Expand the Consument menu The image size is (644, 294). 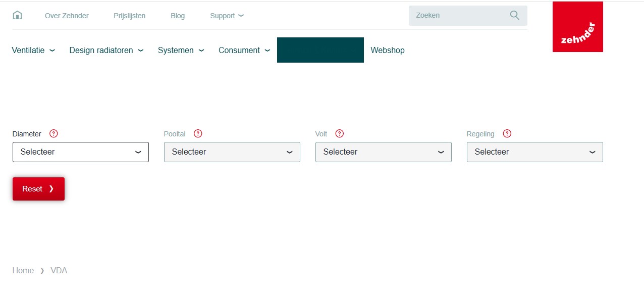[244, 51]
